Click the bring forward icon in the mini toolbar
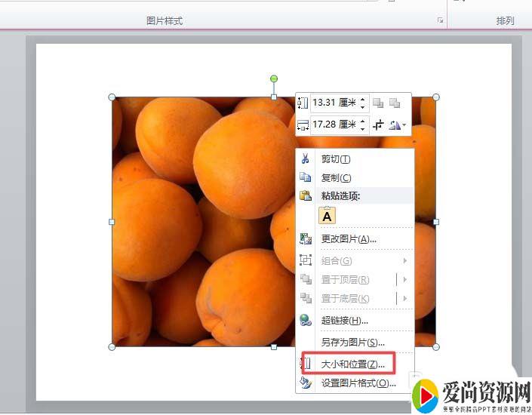This screenshot has width=532, height=415. point(378,103)
